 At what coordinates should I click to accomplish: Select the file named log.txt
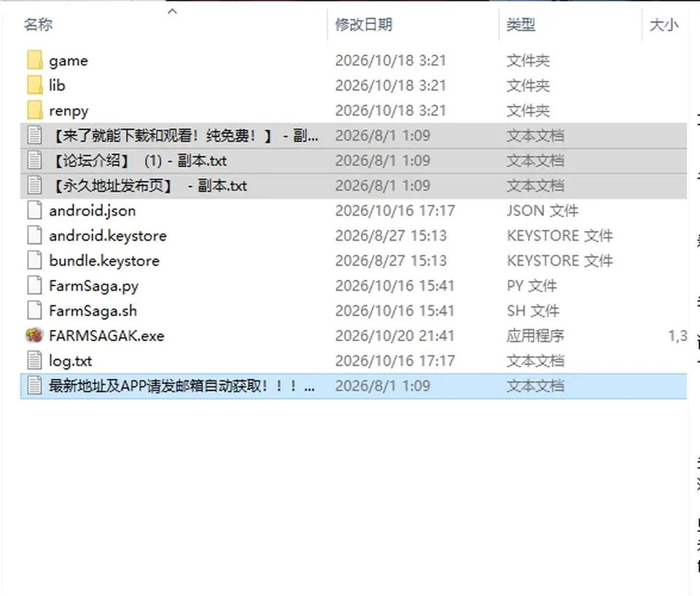click(71, 361)
